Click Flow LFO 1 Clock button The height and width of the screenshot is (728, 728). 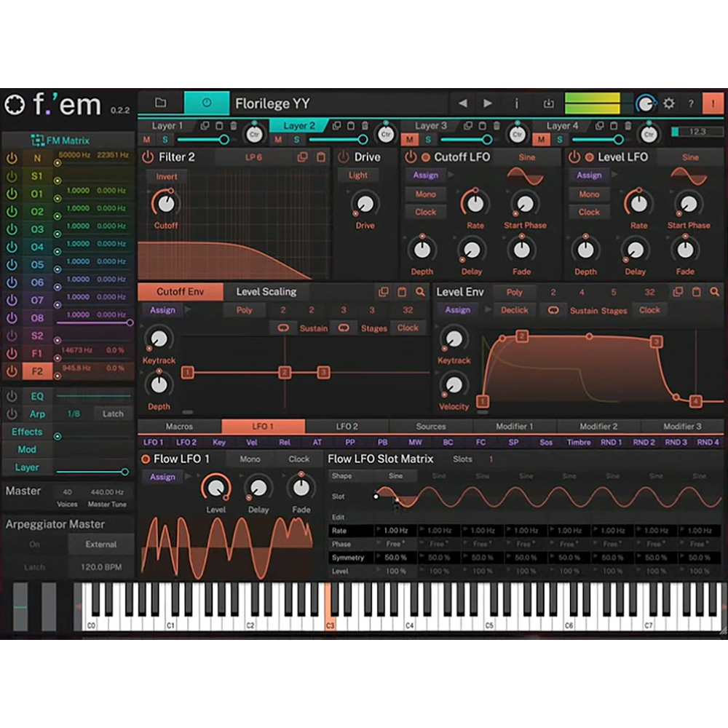(x=298, y=459)
